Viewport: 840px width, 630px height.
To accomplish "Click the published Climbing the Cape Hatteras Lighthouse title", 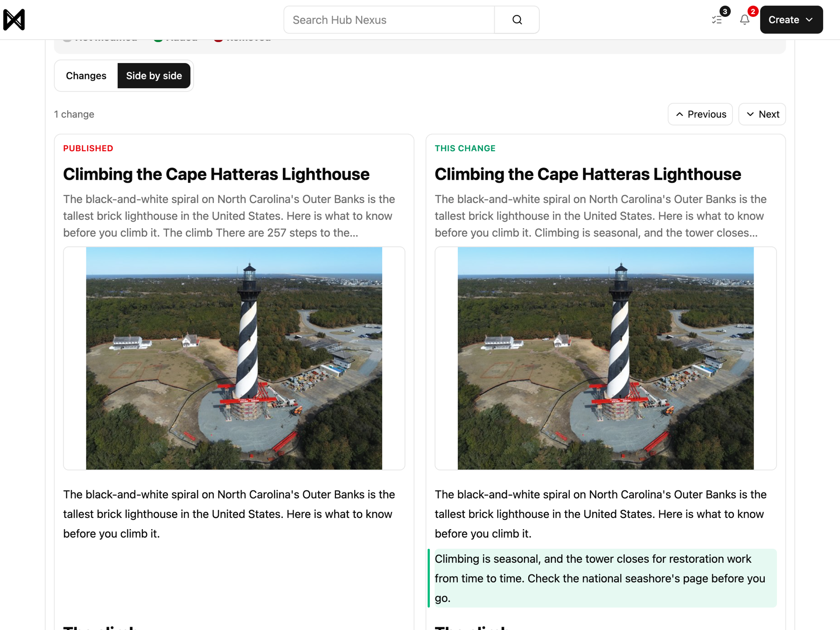I will point(216,174).
